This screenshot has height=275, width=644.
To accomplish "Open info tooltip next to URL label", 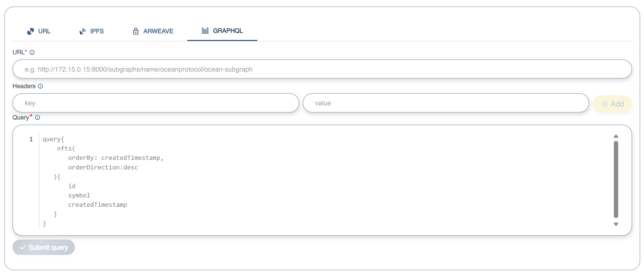I will (x=32, y=52).
